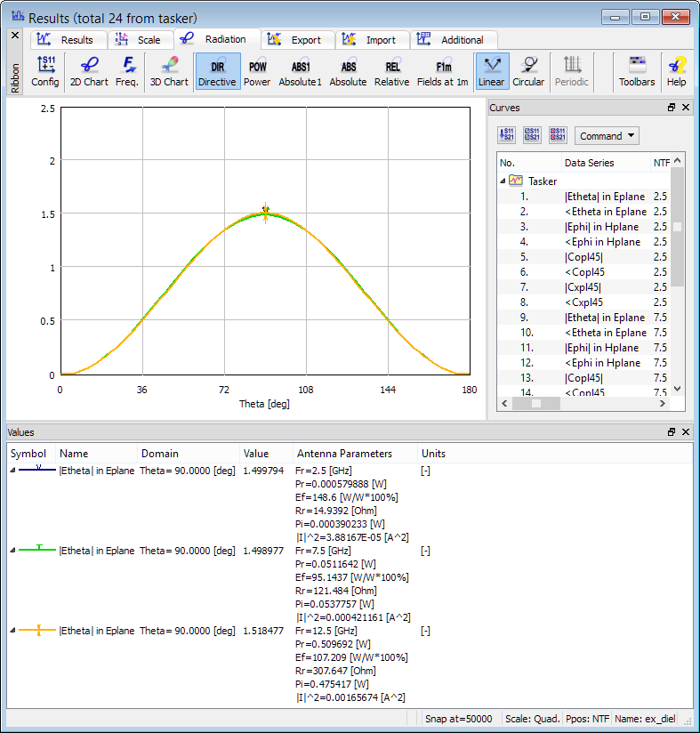Image resolution: width=700 pixels, height=733 pixels.
Task: Toggle Directive pattern mode
Action: click(217, 71)
